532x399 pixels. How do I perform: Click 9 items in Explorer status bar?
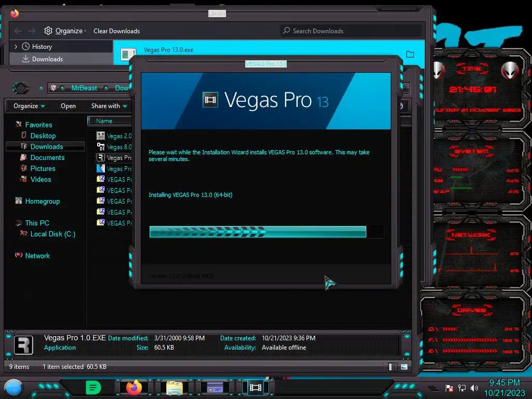pyautogui.click(x=19, y=366)
